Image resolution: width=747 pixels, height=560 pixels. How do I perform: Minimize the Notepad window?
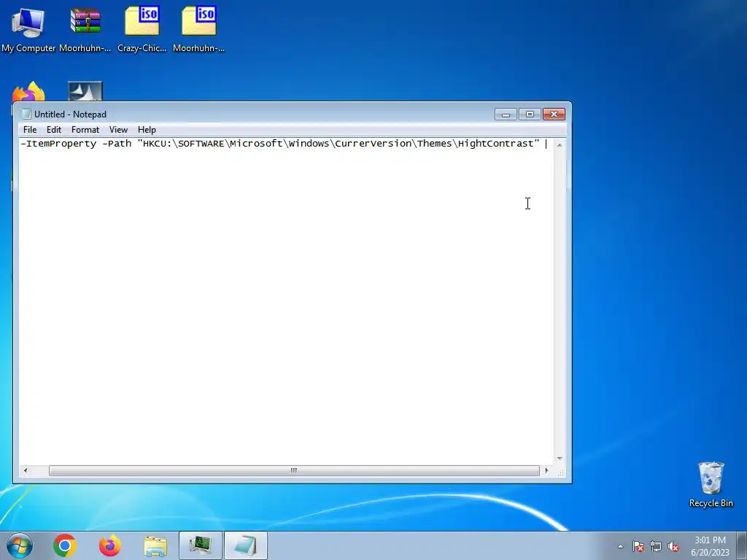[506, 114]
